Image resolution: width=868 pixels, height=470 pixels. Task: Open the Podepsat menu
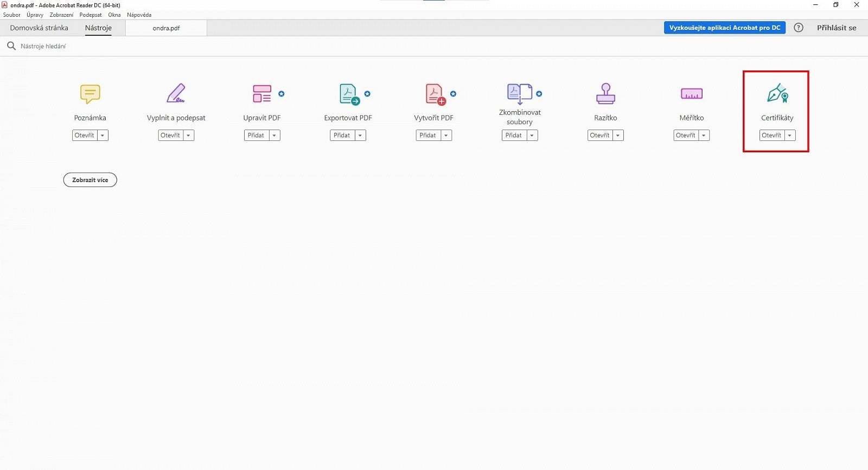click(x=91, y=15)
